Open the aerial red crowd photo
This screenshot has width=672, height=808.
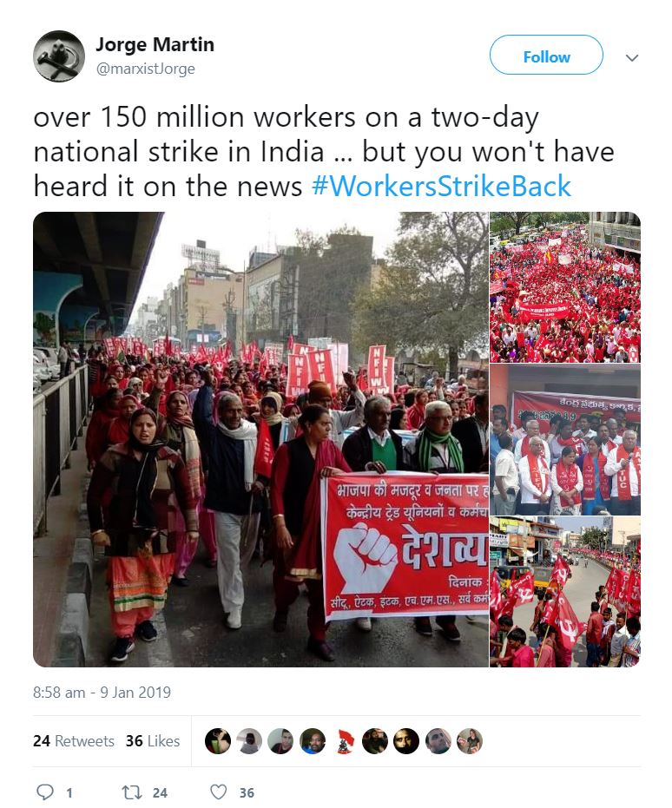point(565,287)
